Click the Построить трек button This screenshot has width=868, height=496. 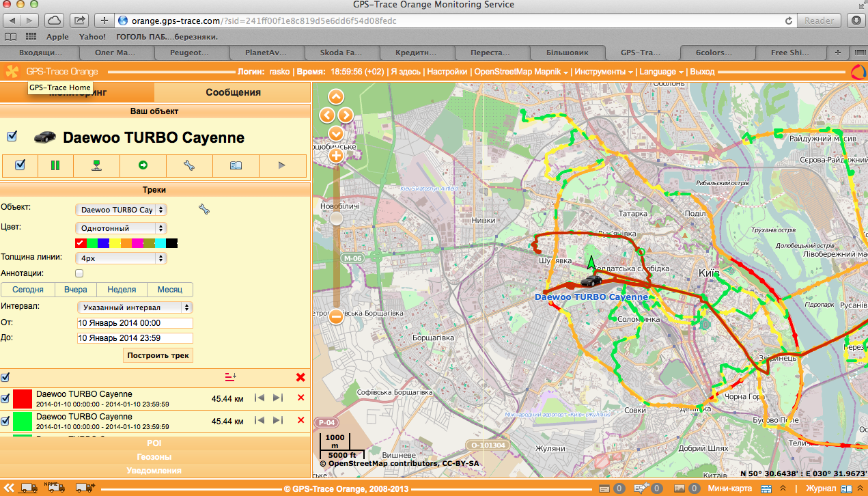tap(158, 355)
